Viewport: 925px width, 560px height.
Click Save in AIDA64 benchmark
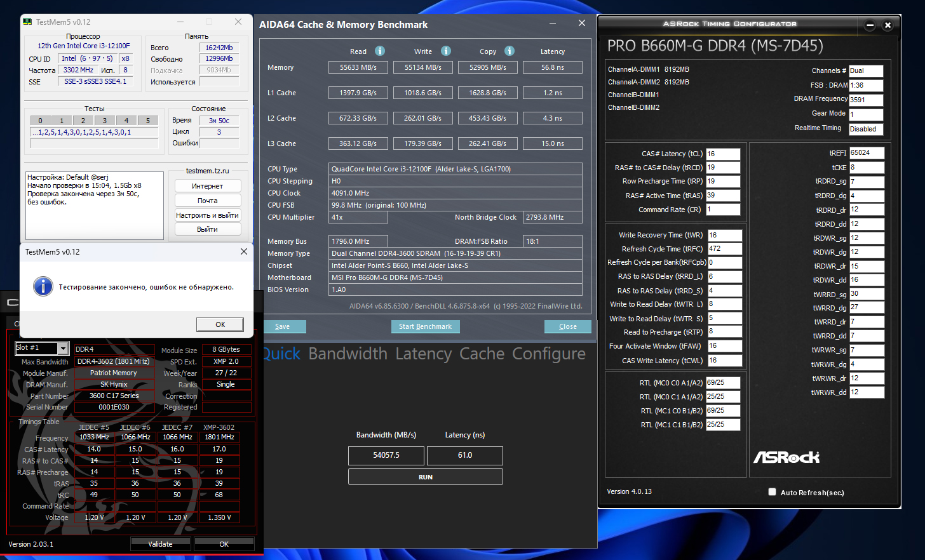(283, 326)
